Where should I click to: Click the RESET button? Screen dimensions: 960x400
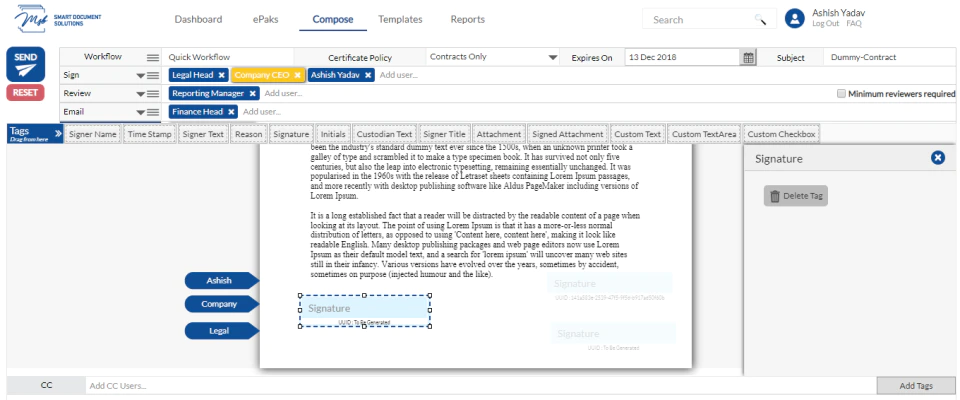(x=25, y=93)
